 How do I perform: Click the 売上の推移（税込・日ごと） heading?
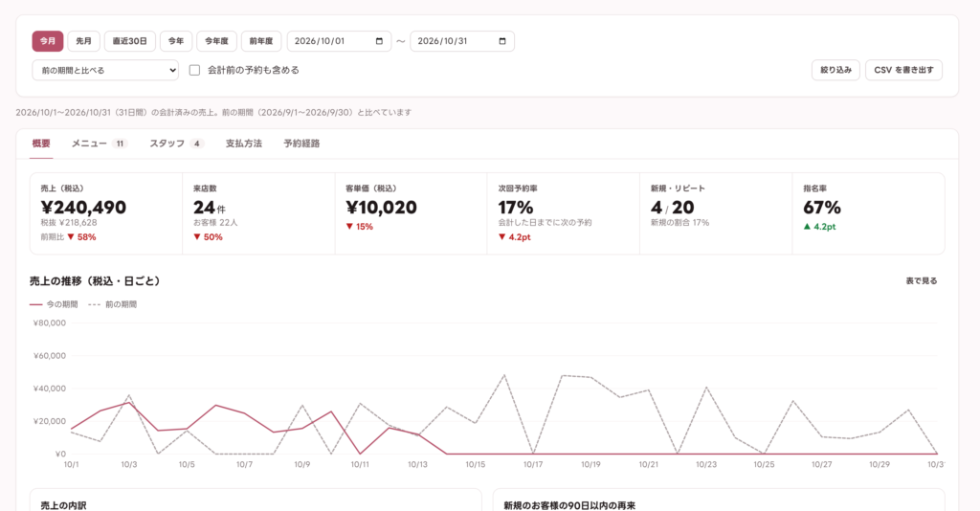click(97, 281)
